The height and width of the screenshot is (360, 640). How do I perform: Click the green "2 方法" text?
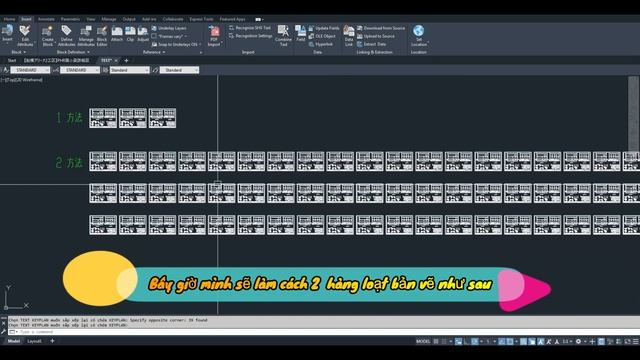(69, 162)
